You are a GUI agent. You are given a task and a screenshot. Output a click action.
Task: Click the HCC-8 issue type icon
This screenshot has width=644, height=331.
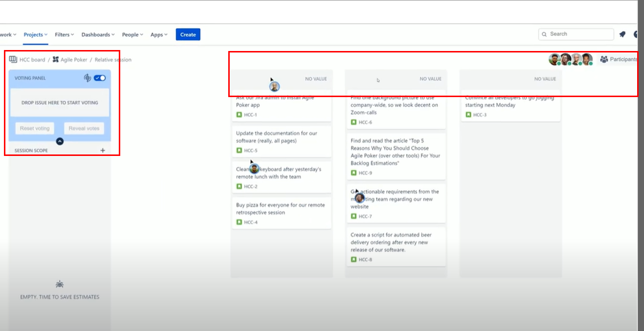353,259
